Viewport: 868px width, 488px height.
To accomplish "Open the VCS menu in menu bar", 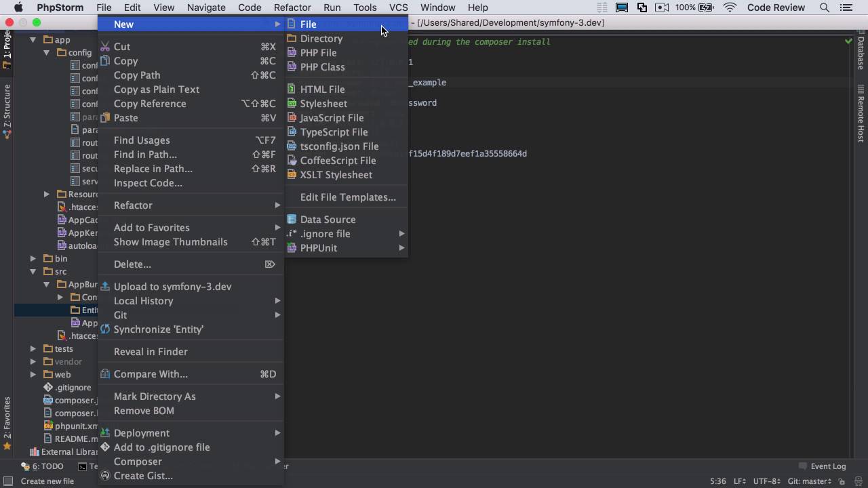I will (399, 7).
